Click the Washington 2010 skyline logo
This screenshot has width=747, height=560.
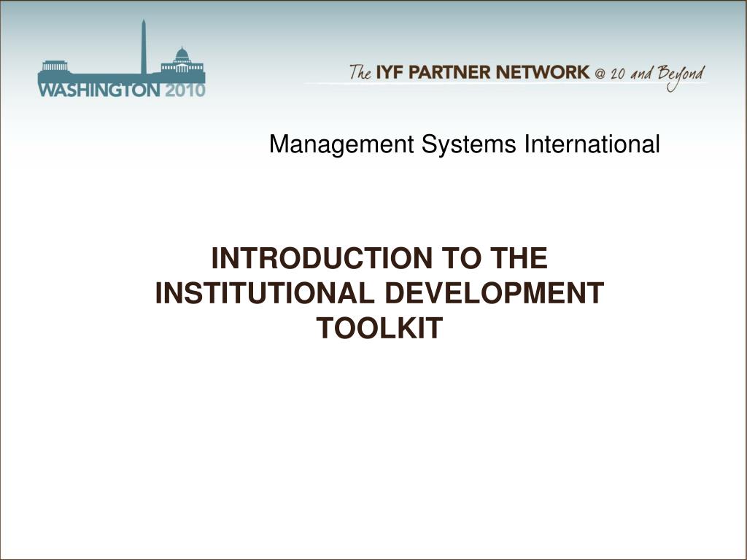click(122, 59)
